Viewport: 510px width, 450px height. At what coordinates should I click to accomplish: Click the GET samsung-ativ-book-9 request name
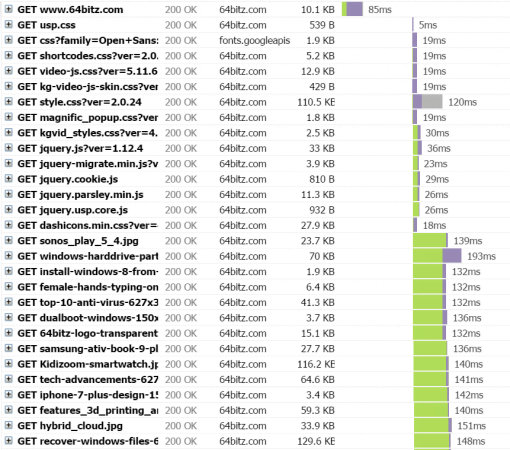[x=88, y=349]
